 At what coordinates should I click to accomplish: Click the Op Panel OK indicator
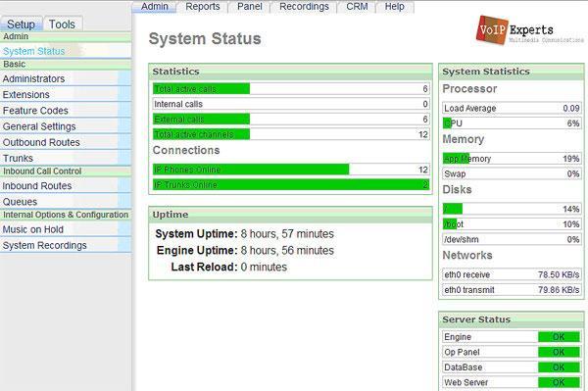point(559,352)
